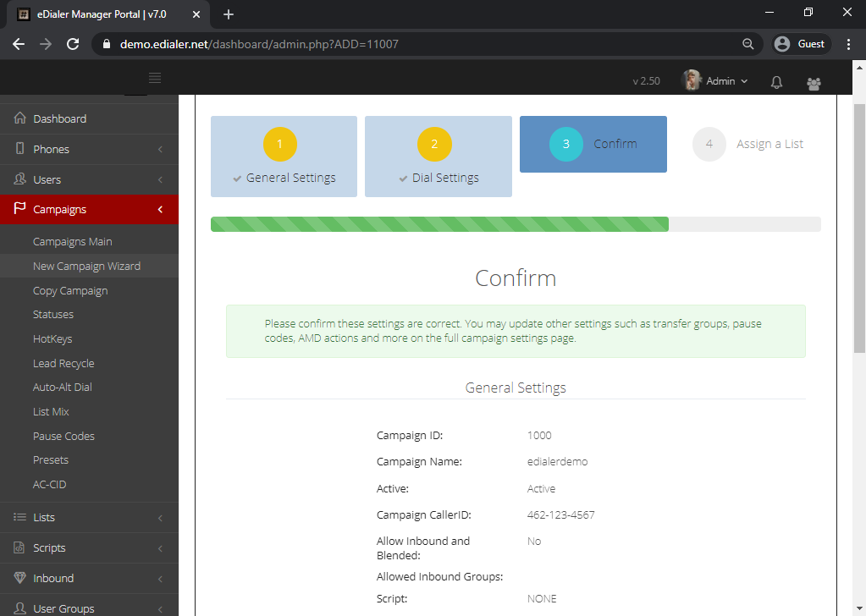Click the v 2.50 version text
Viewport: 866px width, 616px height.
pos(646,81)
